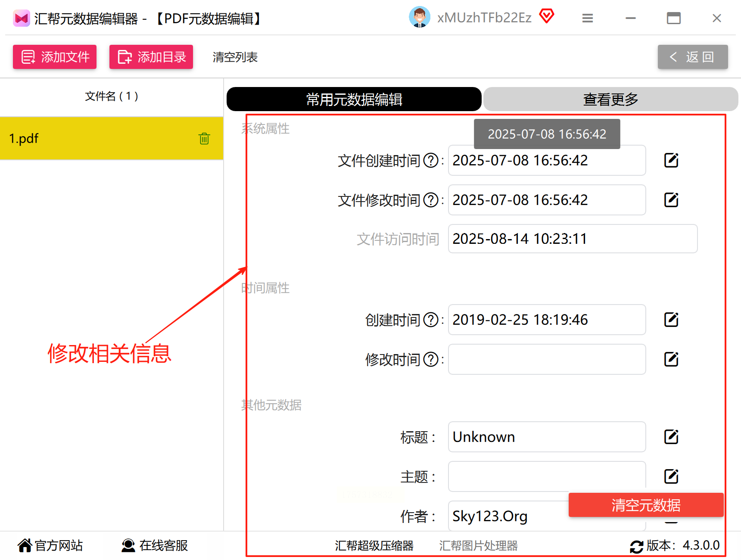The image size is (741, 560).
Task: Click the app logo icon in title bar
Action: pyautogui.click(x=21, y=19)
